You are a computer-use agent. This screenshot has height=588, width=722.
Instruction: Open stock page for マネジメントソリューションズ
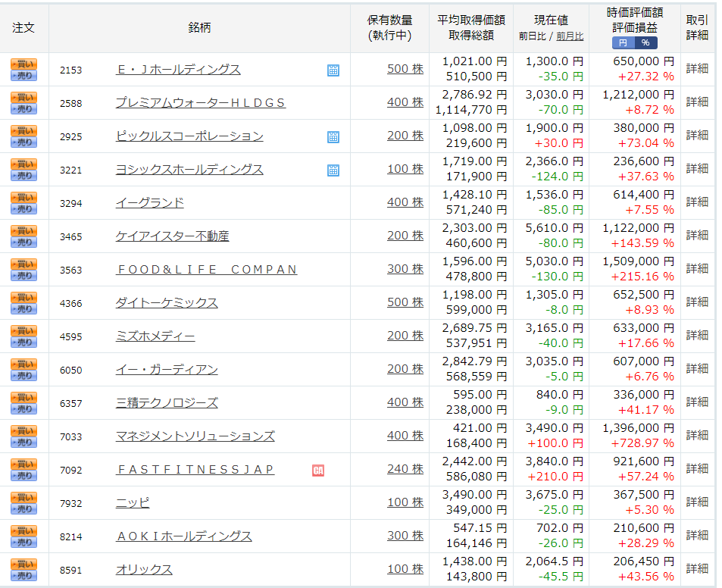pos(195,436)
